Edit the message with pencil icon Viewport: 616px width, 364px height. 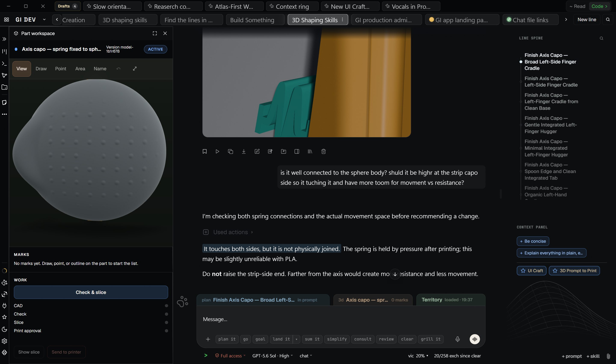(257, 151)
